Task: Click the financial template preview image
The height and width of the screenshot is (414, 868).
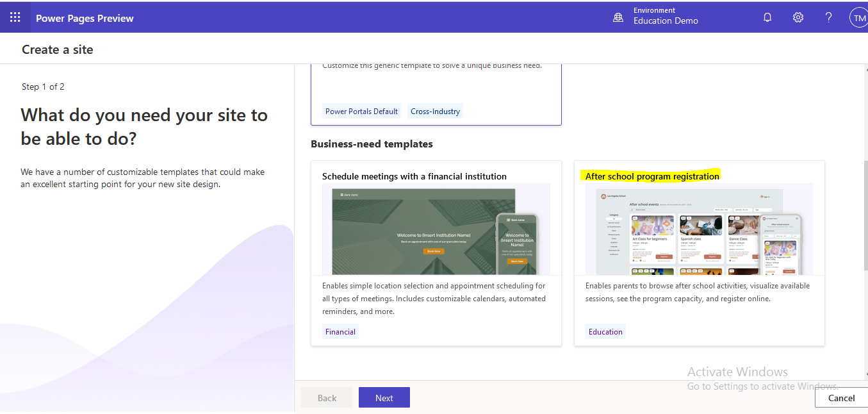Action: pos(436,232)
